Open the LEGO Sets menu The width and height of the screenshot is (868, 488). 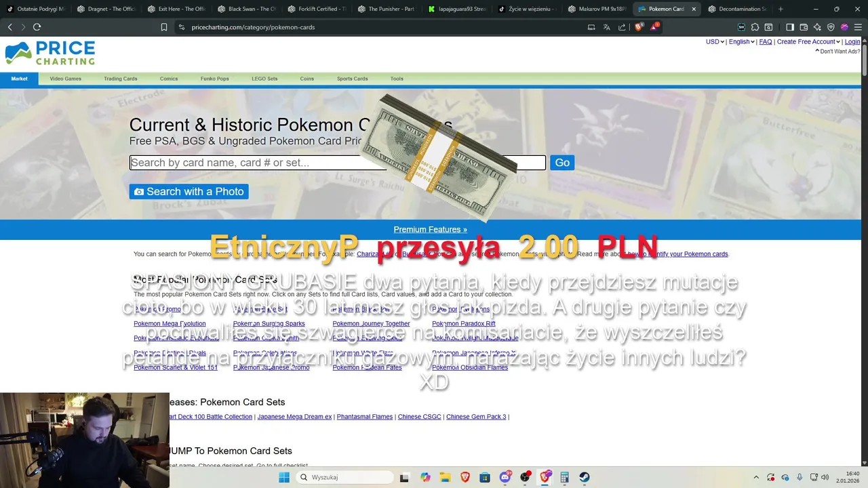pos(264,79)
